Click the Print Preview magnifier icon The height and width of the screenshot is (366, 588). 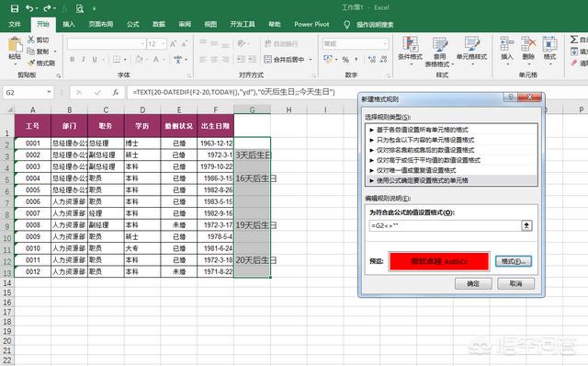tap(80, 8)
